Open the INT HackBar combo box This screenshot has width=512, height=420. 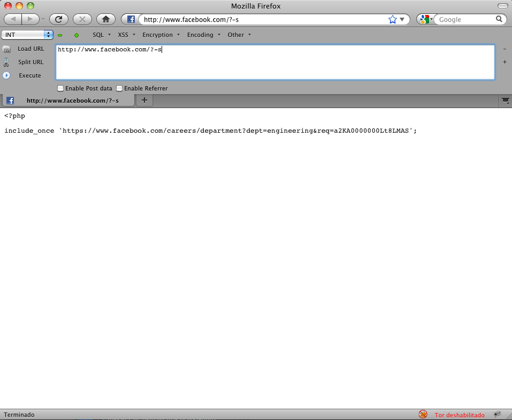click(27, 35)
